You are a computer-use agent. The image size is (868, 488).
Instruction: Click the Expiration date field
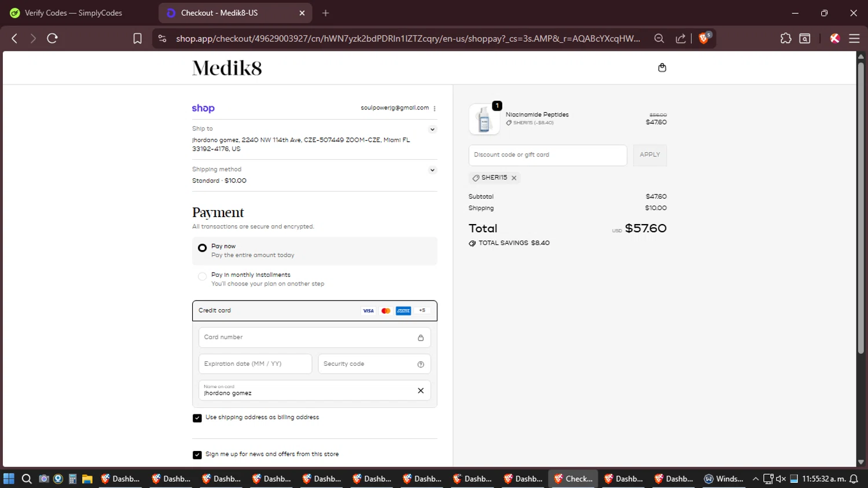click(x=255, y=364)
